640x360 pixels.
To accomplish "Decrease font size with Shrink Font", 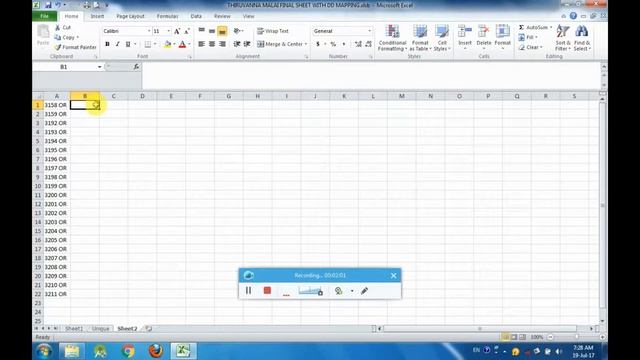I will pos(187,31).
